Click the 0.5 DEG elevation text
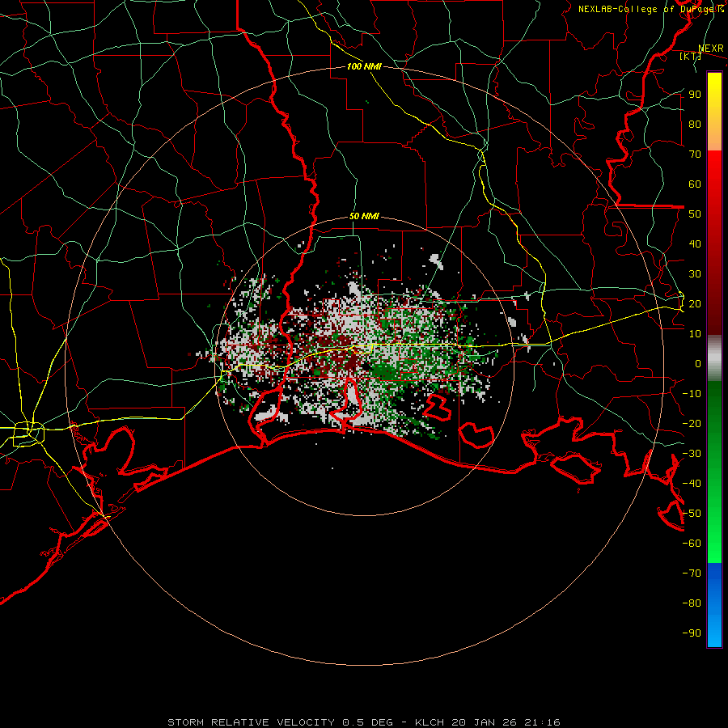The width and height of the screenshot is (728, 728). click(x=368, y=722)
